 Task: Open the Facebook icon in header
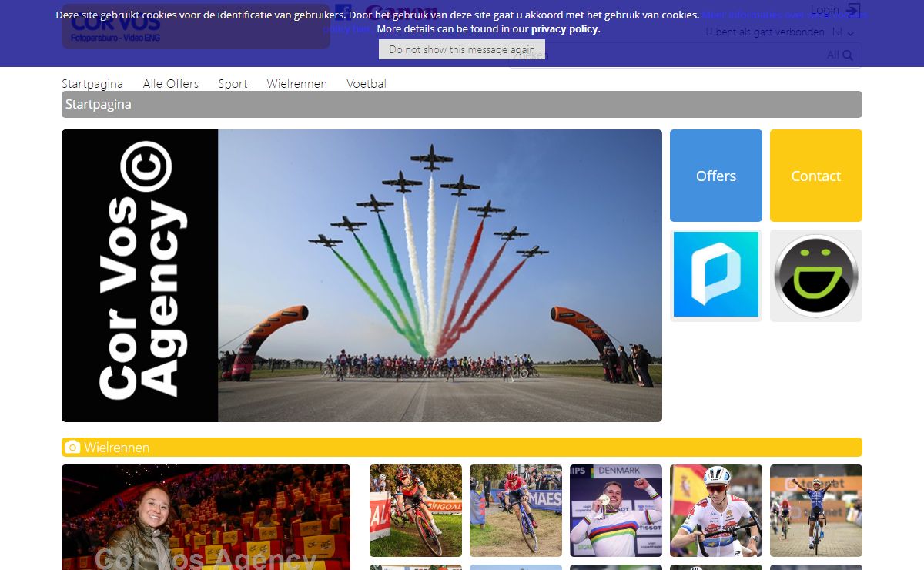tap(343, 13)
